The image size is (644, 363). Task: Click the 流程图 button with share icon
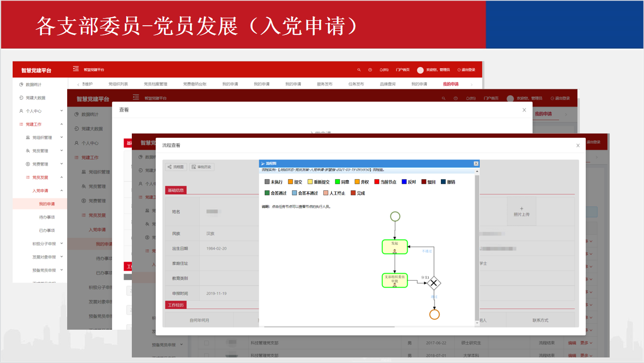click(x=176, y=167)
